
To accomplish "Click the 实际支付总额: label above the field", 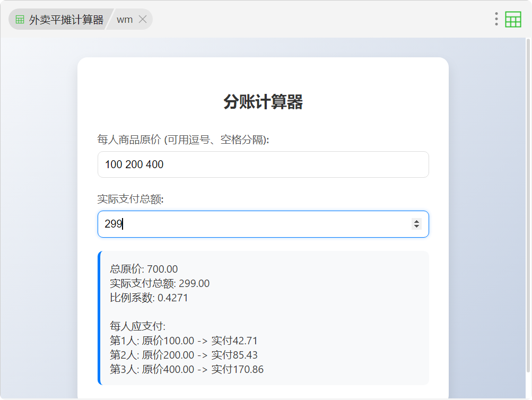I will 130,199.
